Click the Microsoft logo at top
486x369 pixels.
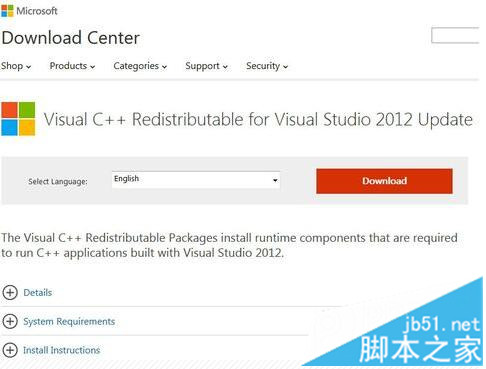tap(29, 11)
